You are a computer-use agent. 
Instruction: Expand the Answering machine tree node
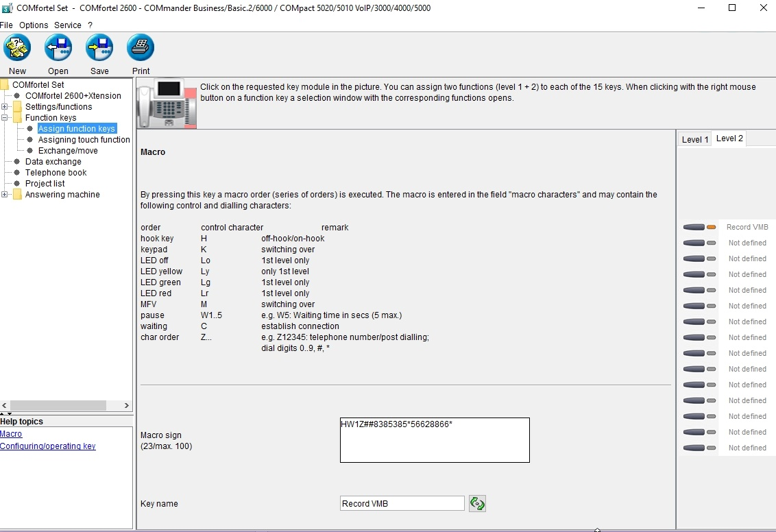(x=5, y=195)
